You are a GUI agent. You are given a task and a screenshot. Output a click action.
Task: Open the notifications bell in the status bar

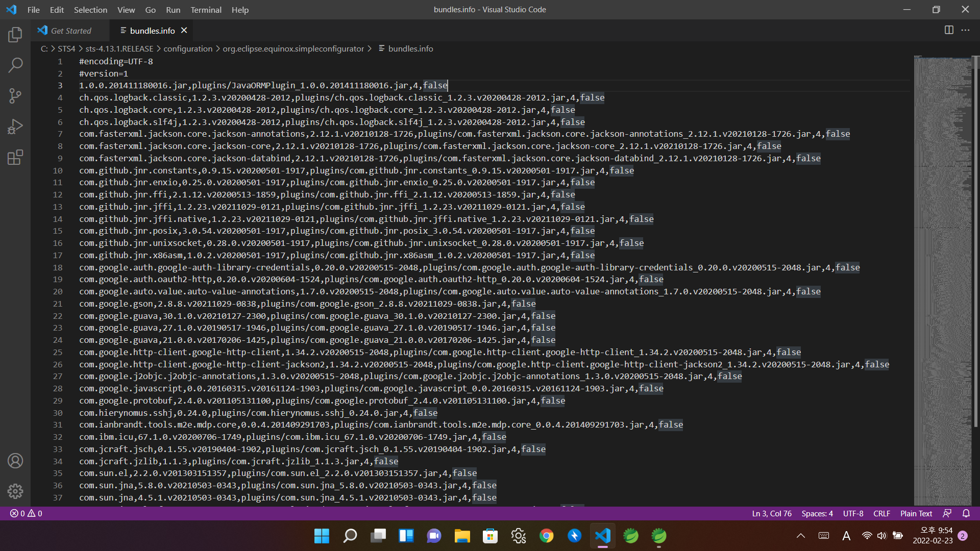(966, 513)
